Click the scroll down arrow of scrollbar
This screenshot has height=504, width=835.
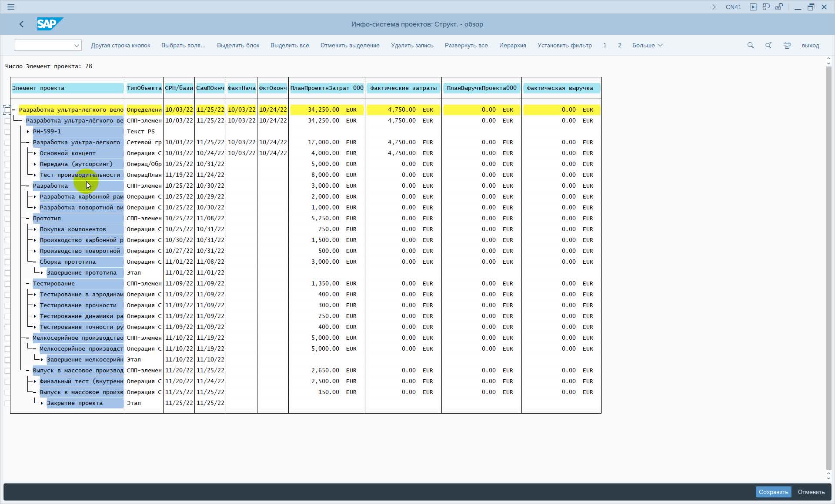828,478
